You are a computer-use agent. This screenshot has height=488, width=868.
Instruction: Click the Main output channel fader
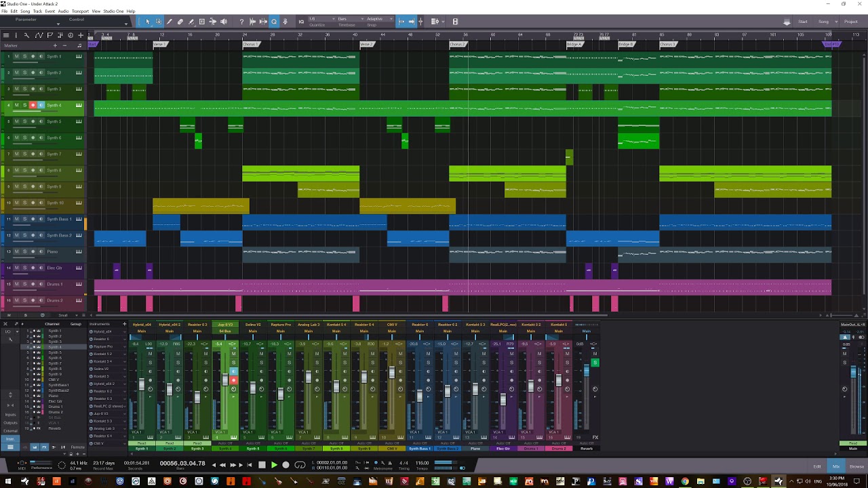pos(854,372)
